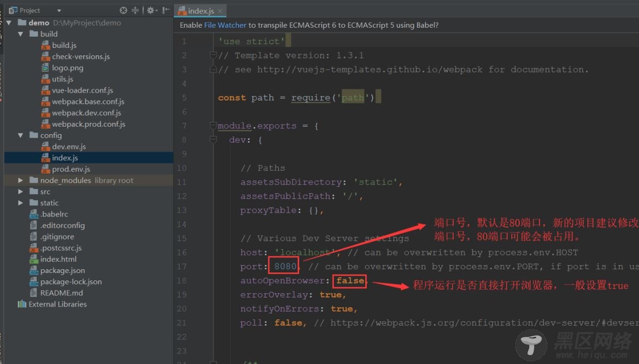
Task: Select README.md file
Action: [61, 293]
